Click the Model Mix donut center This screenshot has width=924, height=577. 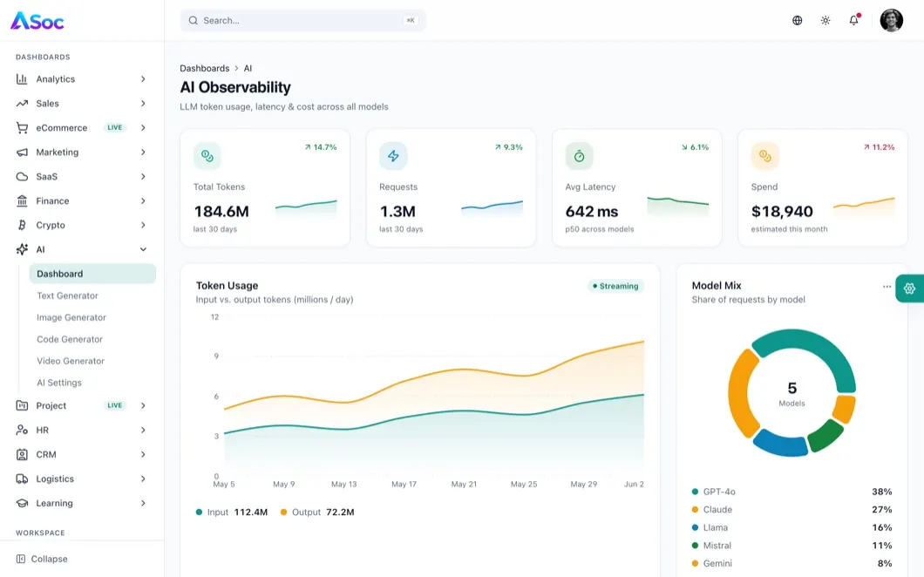pos(792,394)
